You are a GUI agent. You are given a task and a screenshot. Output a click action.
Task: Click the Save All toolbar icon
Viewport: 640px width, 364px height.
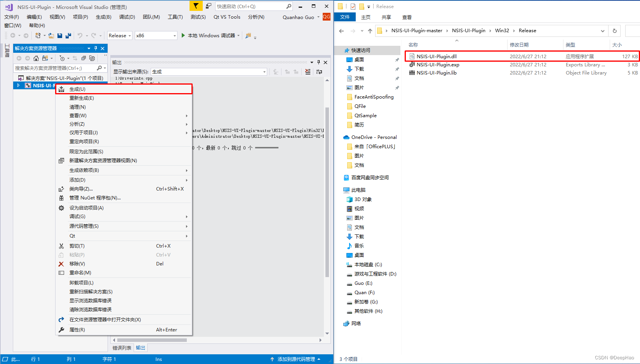(x=68, y=35)
